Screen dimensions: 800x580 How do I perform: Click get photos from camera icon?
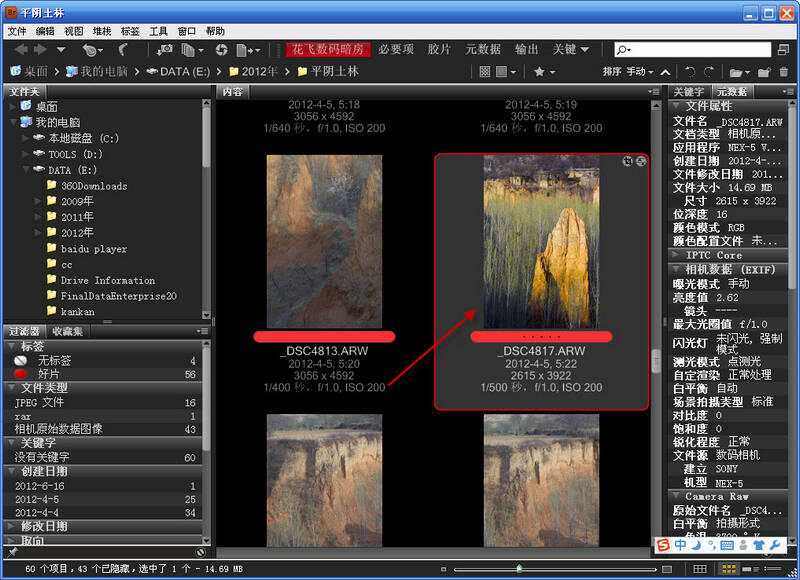(x=164, y=50)
